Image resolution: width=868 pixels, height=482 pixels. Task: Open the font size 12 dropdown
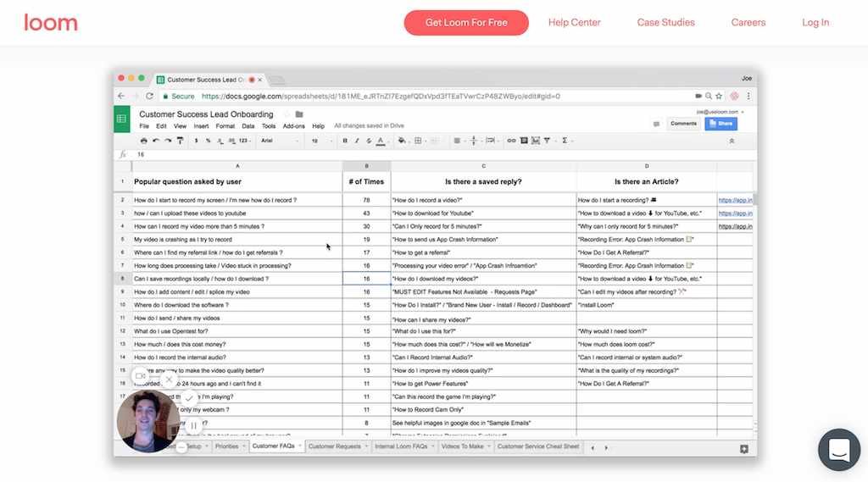[x=321, y=141]
